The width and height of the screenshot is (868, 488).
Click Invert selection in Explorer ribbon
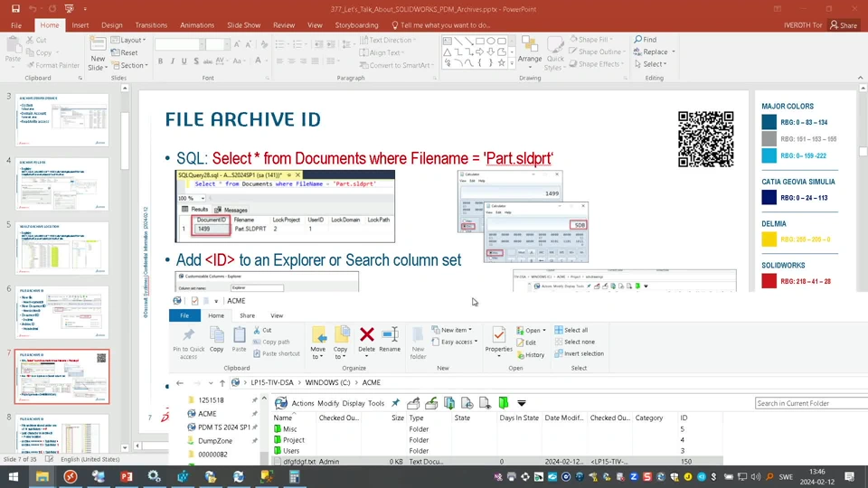click(x=579, y=353)
